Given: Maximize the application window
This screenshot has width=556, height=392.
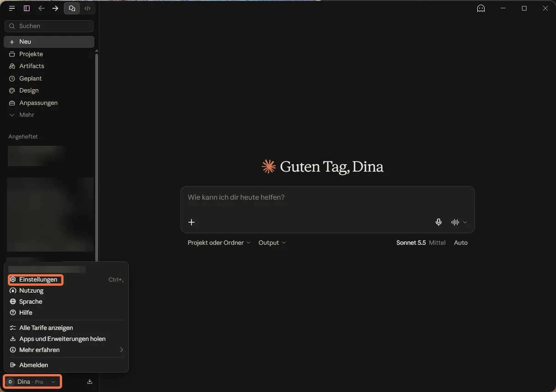Looking at the screenshot, I should pos(524,8).
